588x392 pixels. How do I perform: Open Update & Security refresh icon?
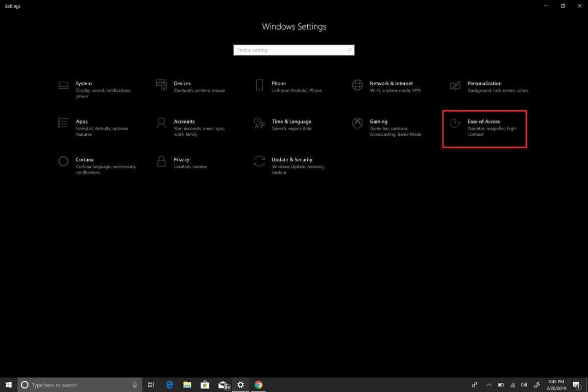coord(259,161)
